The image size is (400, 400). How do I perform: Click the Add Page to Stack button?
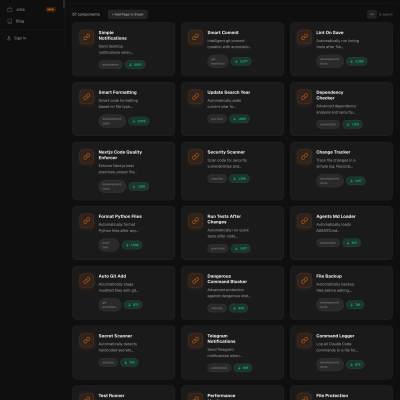128,14
